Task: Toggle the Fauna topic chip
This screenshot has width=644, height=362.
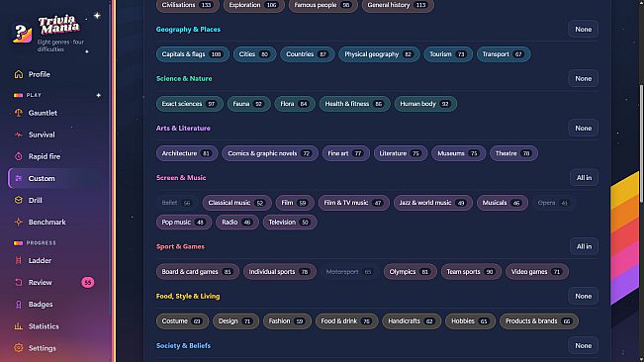Action: click(x=249, y=104)
